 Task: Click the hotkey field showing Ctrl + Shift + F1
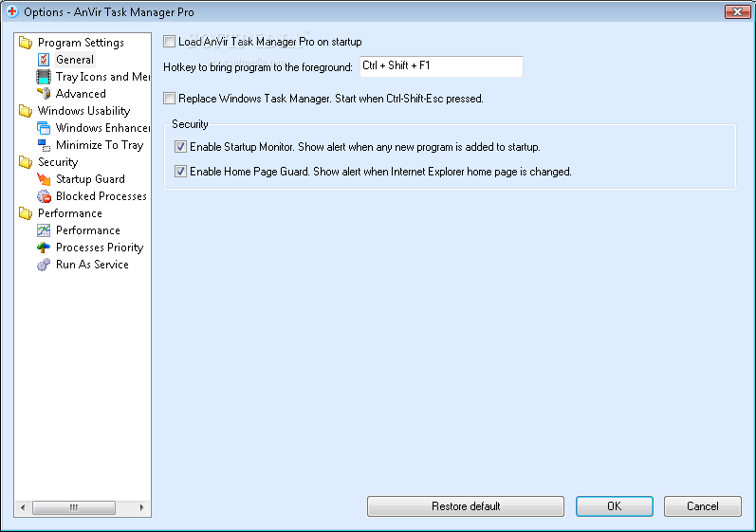441,66
